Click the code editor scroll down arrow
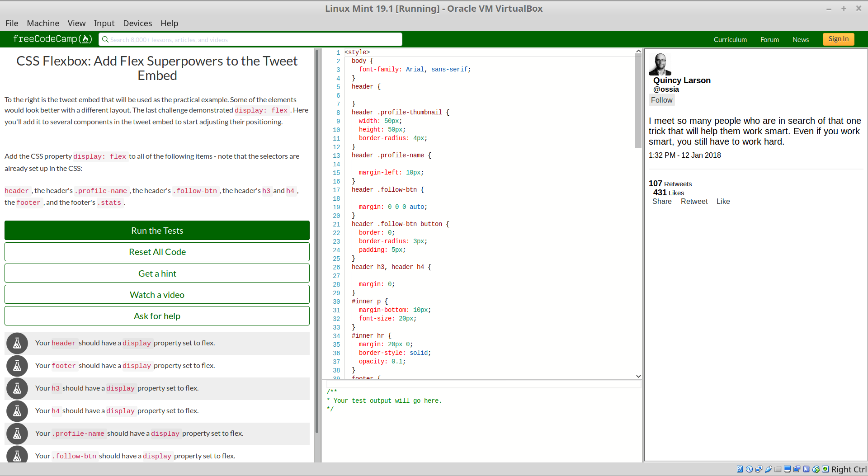Screen dimensions: 868x476 638,376
